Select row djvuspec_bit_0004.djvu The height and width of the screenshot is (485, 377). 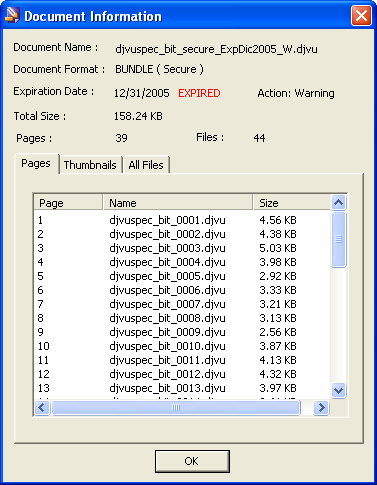pos(182,262)
